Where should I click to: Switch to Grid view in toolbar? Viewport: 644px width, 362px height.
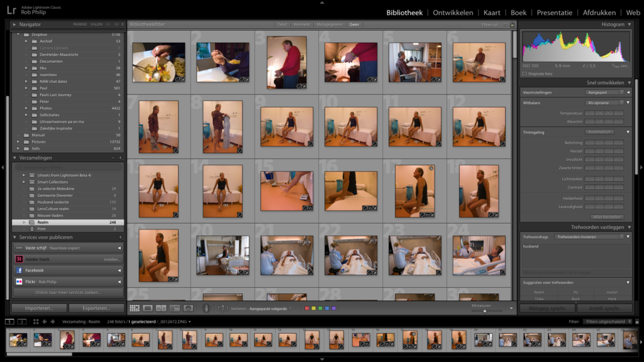(x=135, y=308)
